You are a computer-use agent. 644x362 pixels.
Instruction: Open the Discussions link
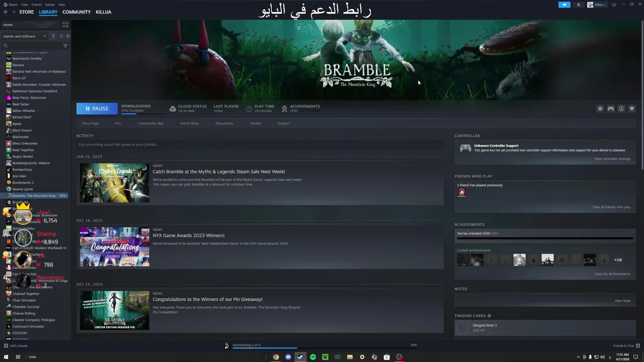pyautogui.click(x=224, y=123)
